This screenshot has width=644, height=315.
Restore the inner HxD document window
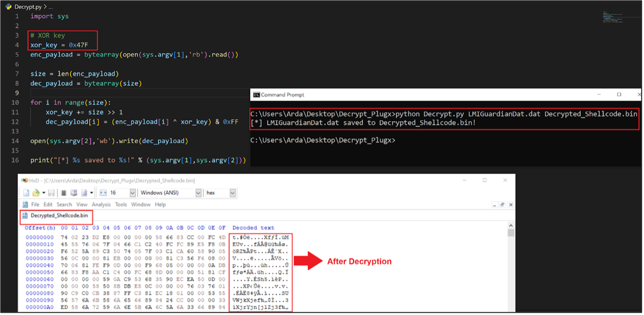[502, 205]
